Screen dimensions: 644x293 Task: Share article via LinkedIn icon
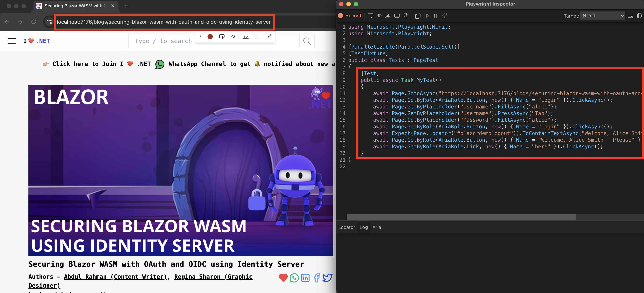[x=306, y=278]
